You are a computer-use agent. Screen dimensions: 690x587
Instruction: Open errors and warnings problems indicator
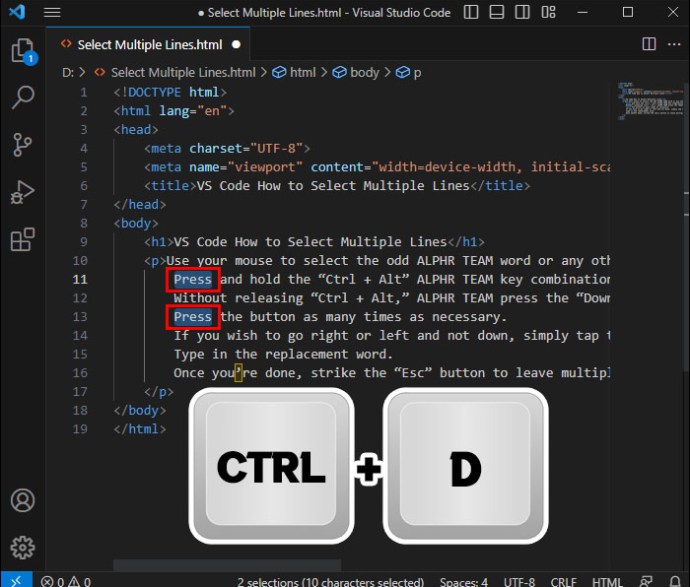66,581
